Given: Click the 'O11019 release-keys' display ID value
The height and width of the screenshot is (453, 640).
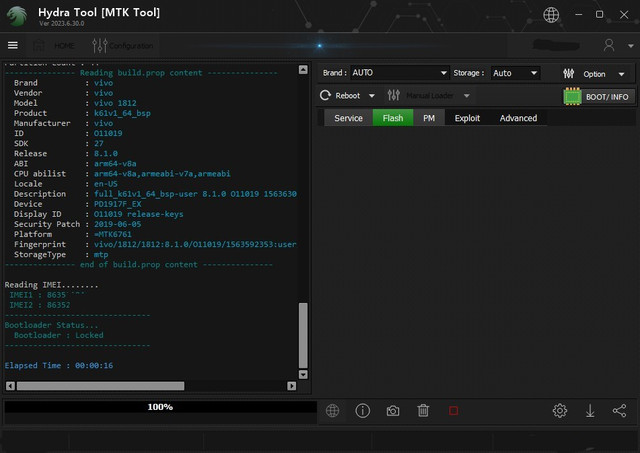Looking at the screenshot, I should [138, 214].
